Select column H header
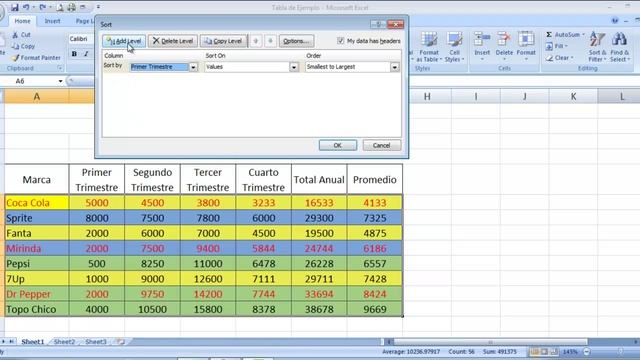This screenshot has width=640, height=360. [427, 97]
